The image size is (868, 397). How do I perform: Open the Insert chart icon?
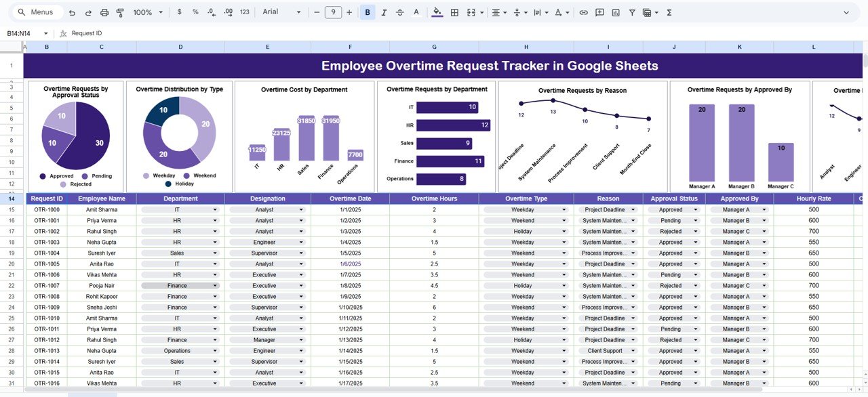[616, 12]
